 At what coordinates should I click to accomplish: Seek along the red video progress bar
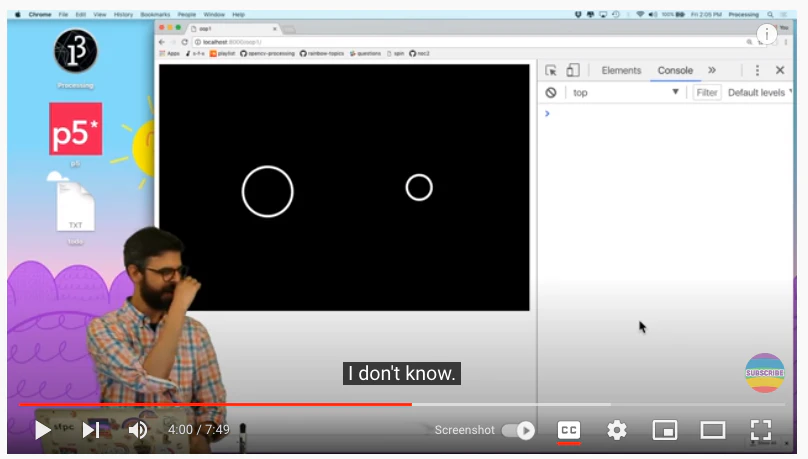coord(215,404)
